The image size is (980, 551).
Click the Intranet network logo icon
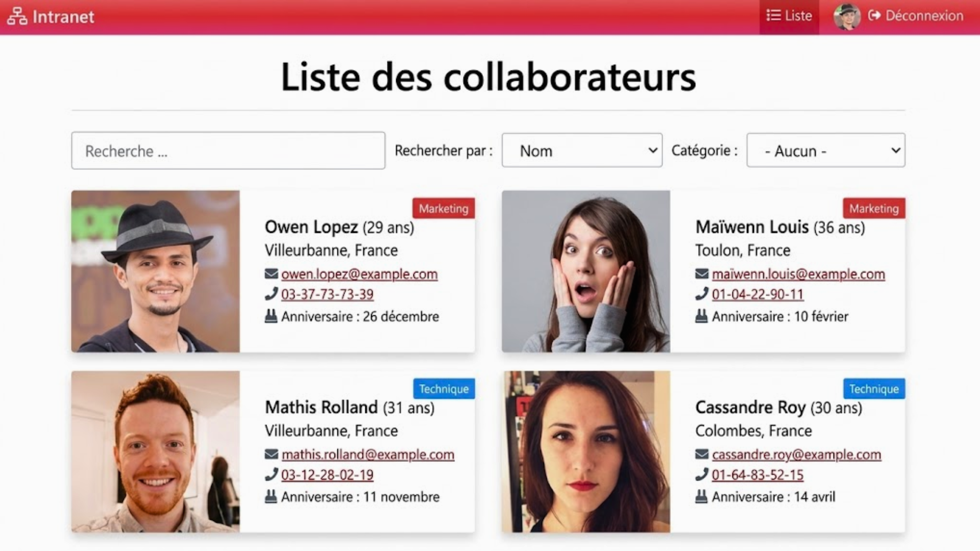pos(17,16)
